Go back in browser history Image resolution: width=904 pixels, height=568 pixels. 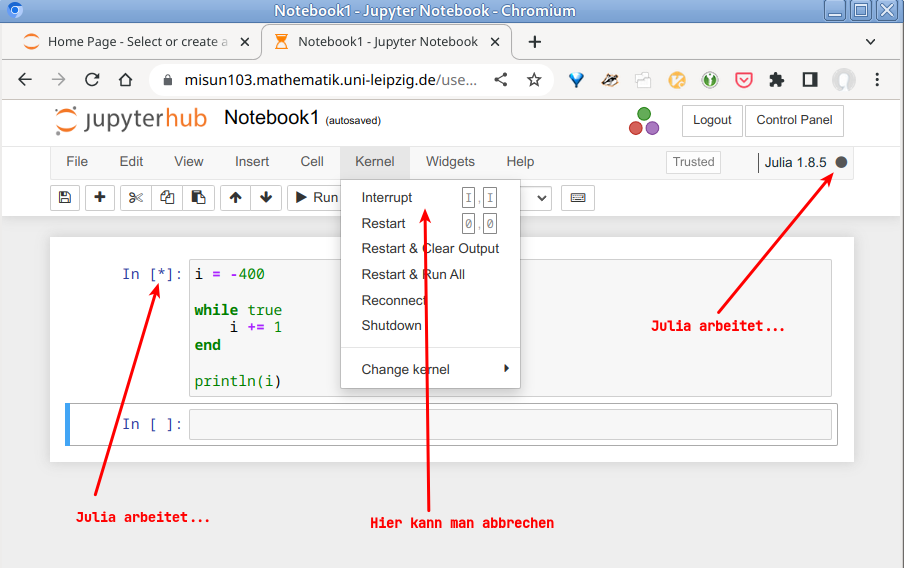point(25,80)
